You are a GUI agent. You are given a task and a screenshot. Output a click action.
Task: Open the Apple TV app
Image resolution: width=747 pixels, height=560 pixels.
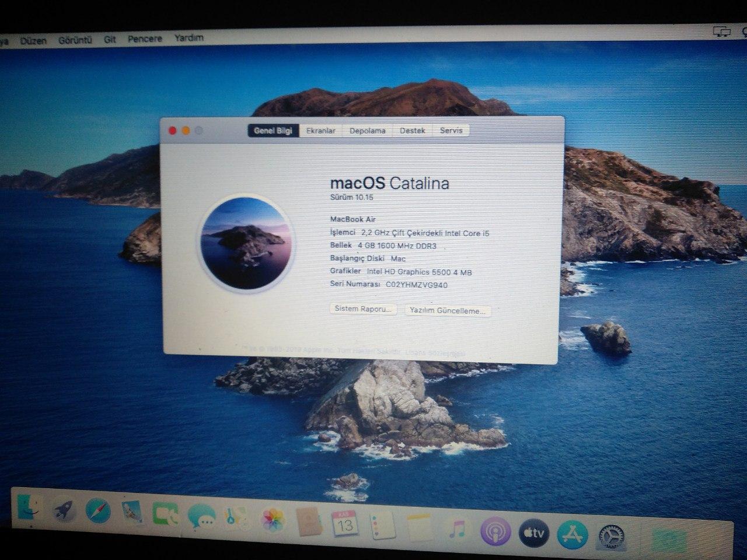(533, 533)
